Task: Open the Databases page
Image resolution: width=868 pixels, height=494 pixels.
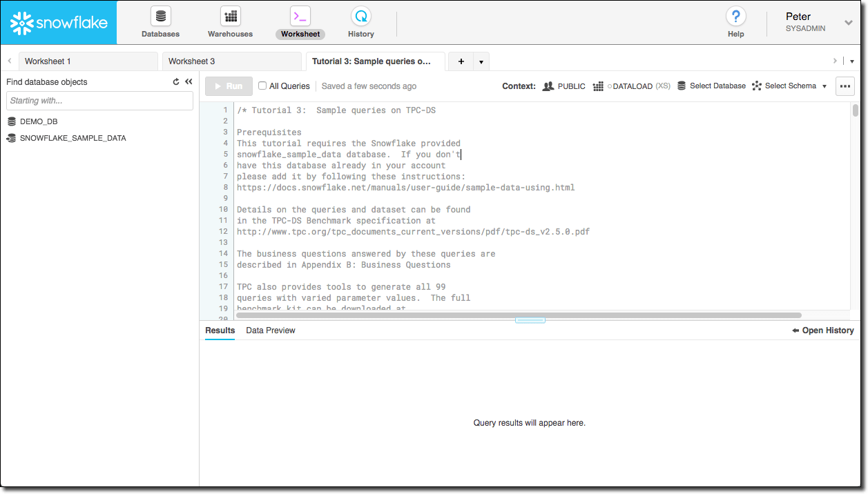Action: [160, 23]
